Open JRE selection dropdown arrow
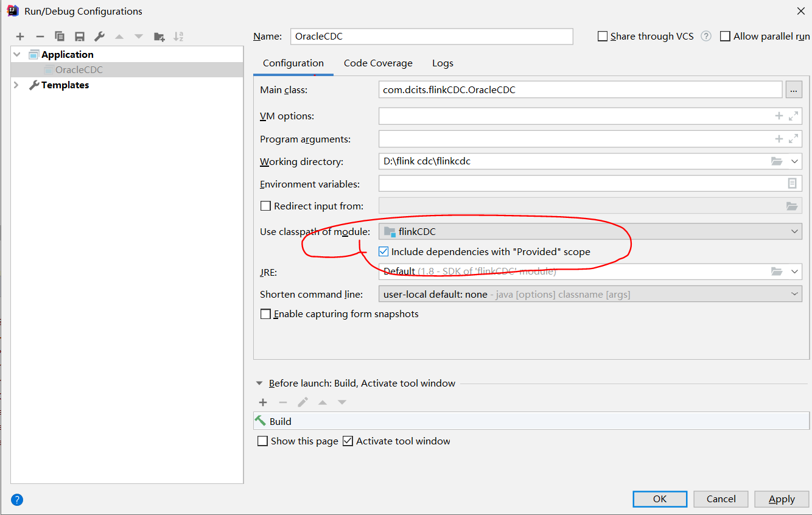The width and height of the screenshot is (812, 515). pos(794,272)
